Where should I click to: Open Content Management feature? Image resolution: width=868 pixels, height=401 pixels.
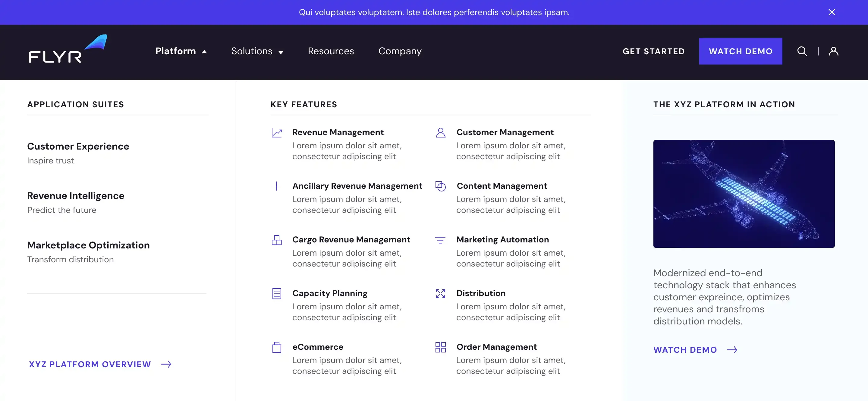tap(502, 186)
